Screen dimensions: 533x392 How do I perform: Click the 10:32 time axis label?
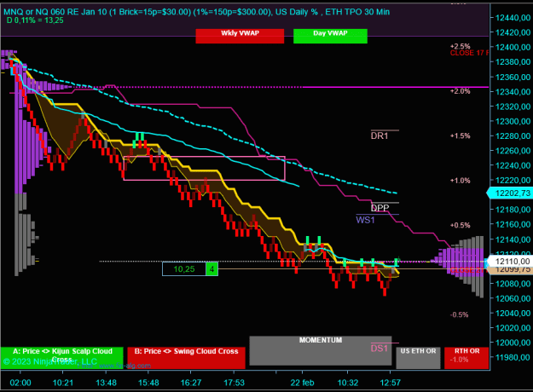pos(348,383)
